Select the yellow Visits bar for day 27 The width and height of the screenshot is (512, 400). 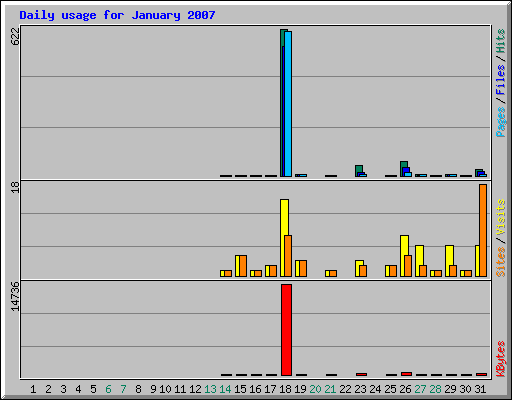pos(418,261)
